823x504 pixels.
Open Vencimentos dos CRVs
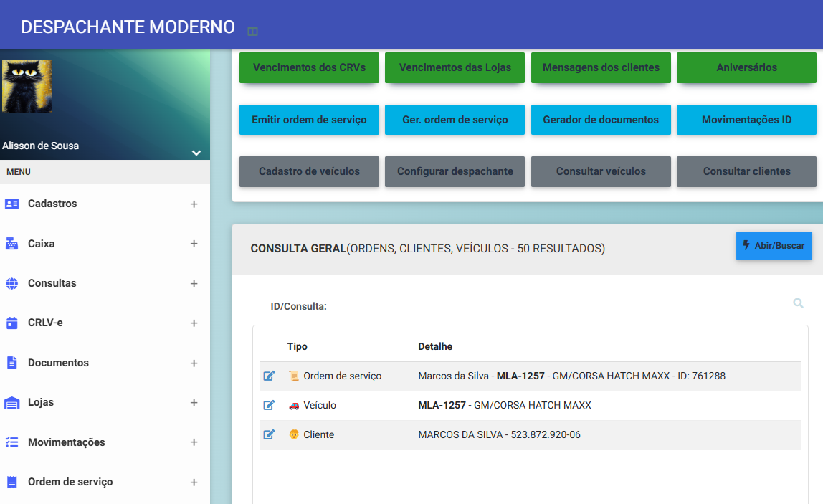[309, 67]
